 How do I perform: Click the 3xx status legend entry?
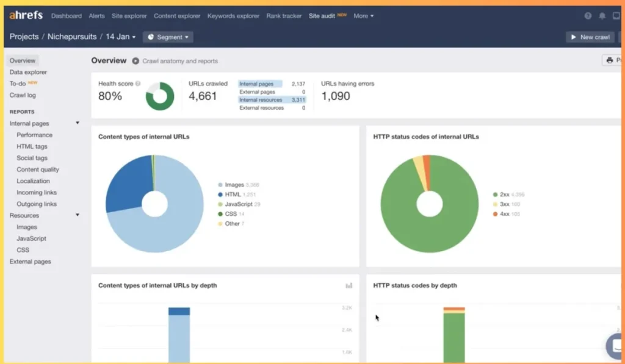506,204
